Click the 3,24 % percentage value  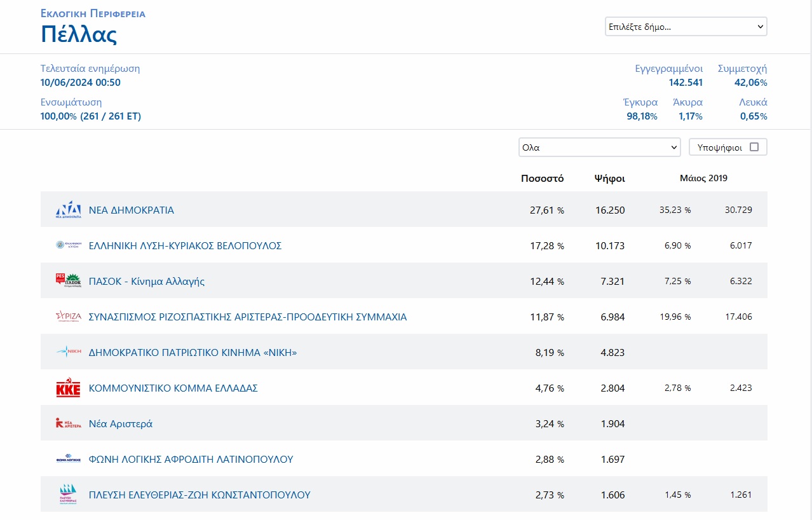550,424
